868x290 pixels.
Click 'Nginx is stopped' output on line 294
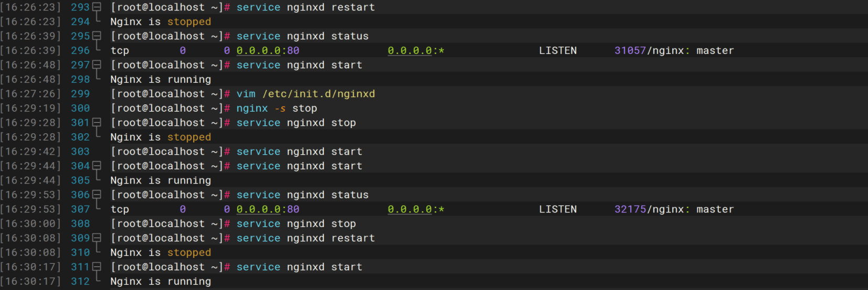[161, 22]
